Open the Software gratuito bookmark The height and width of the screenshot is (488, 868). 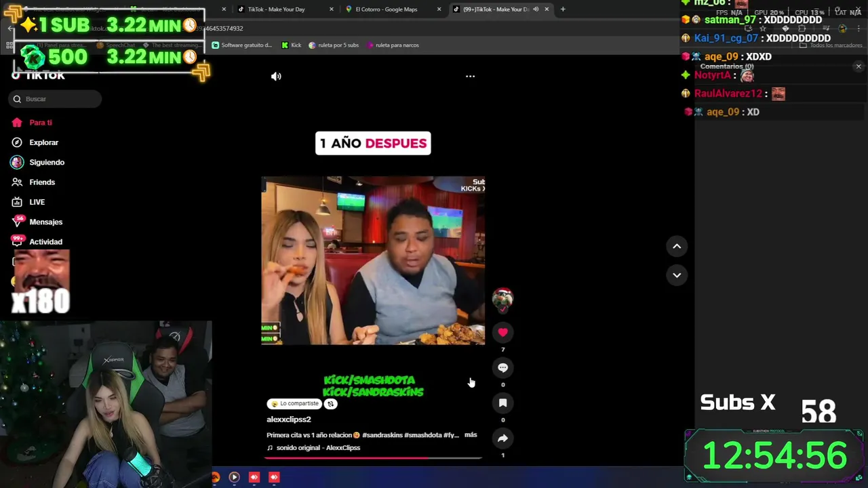[x=242, y=45]
